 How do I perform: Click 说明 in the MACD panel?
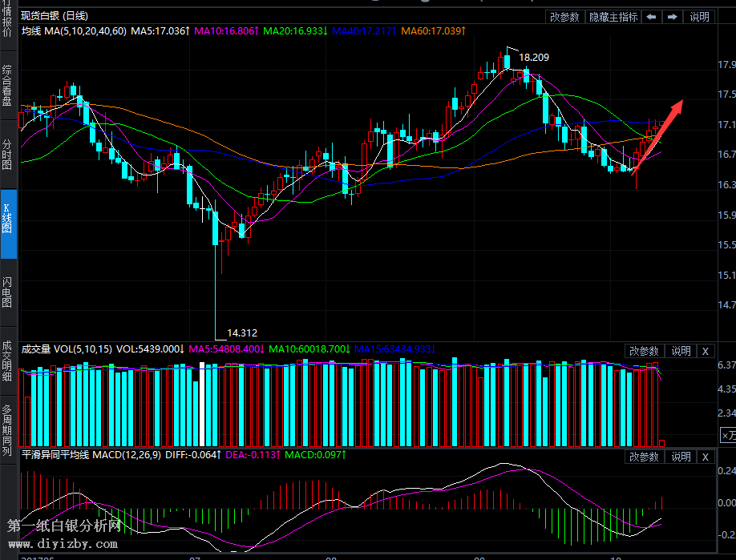point(681,457)
